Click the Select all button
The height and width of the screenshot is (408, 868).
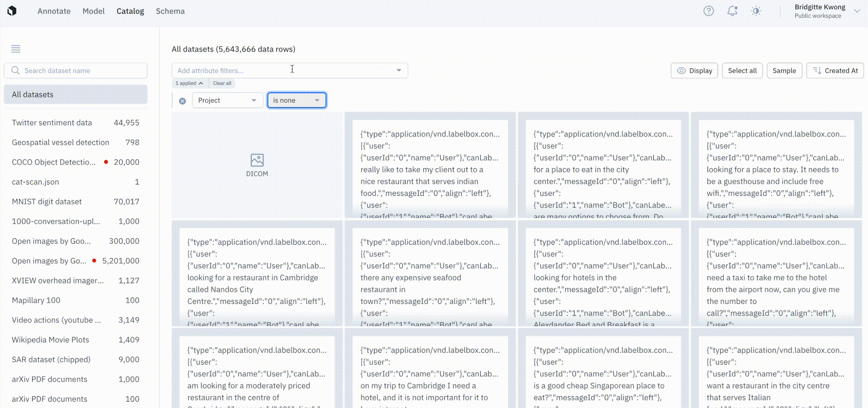[x=742, y=71]
